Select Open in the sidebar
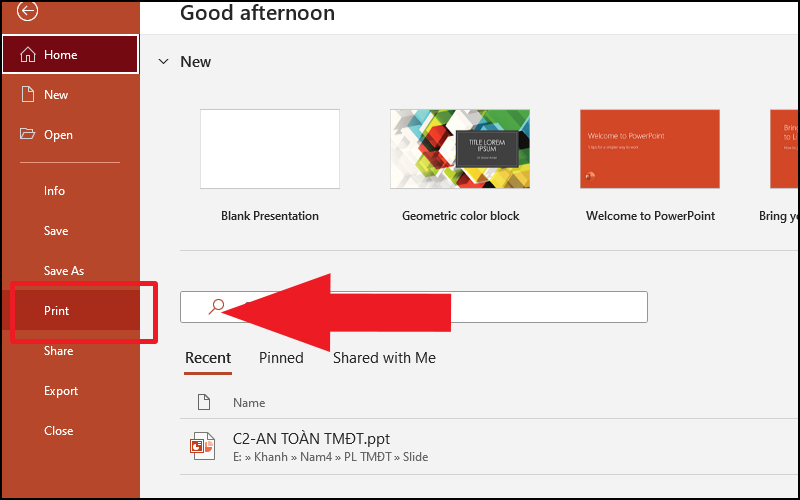 [x=70, y=135]
